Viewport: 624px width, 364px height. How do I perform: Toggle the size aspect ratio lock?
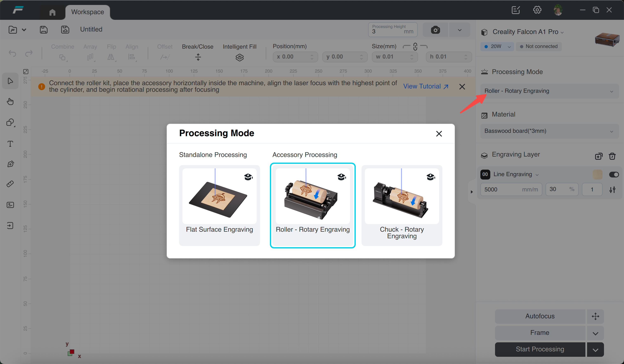pos(415,47)
